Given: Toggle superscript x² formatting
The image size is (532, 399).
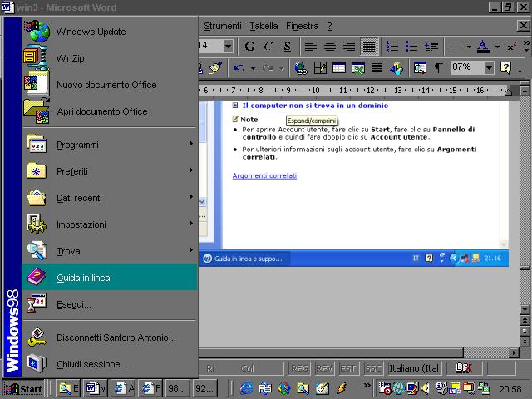Looking at the screenshot, I should [512, 47].
